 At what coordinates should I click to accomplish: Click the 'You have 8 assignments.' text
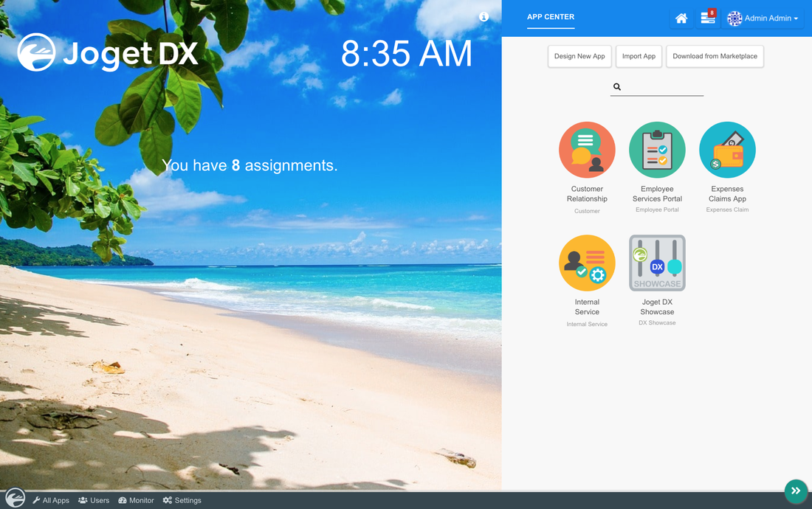point(250,165)
